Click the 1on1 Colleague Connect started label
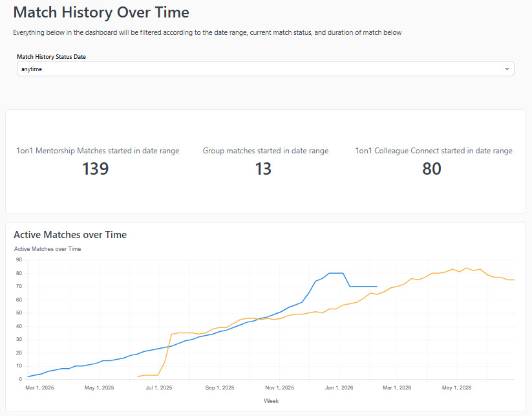This screenshot has width=532, height=416. point(434,151)
